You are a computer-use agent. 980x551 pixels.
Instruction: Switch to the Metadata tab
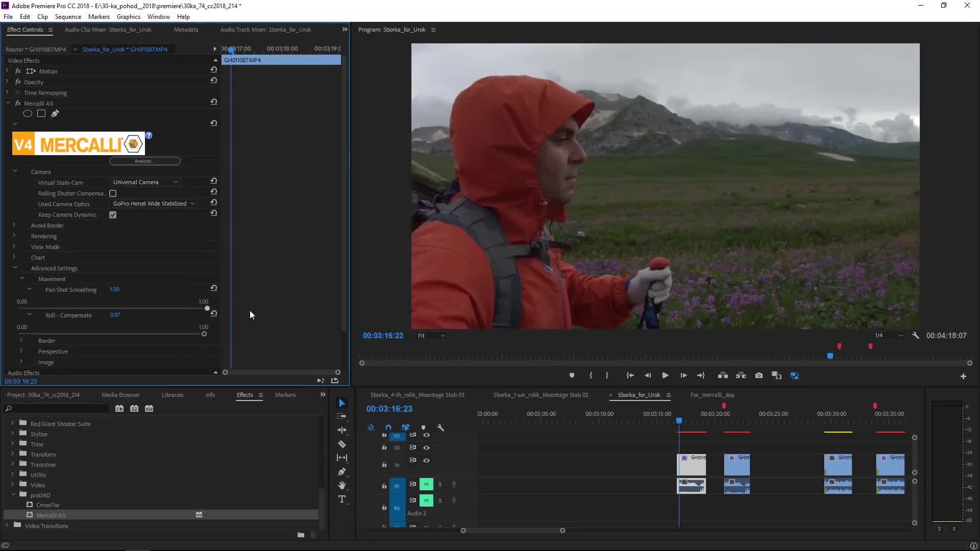pyautogui.click(x=186, y=30)
